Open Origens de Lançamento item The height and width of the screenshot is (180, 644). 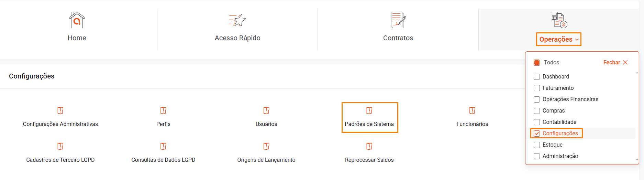point(266,160)
